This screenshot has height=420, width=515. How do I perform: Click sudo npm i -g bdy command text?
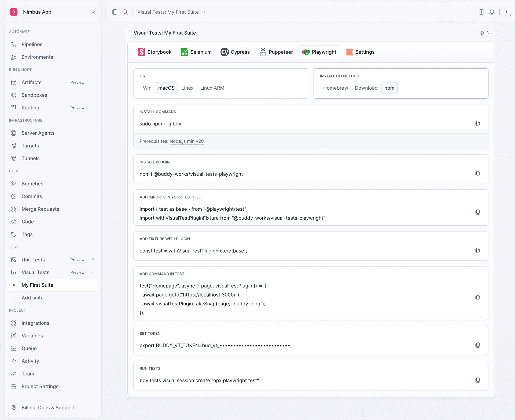pyautogui.click(x=160, y=124)
